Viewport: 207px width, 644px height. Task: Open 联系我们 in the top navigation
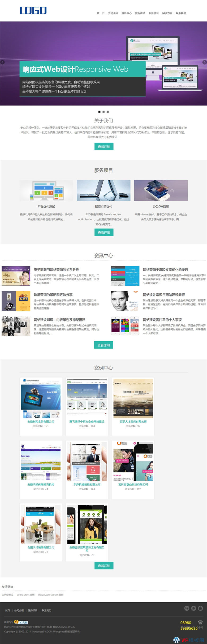click(x=181, y=13)
